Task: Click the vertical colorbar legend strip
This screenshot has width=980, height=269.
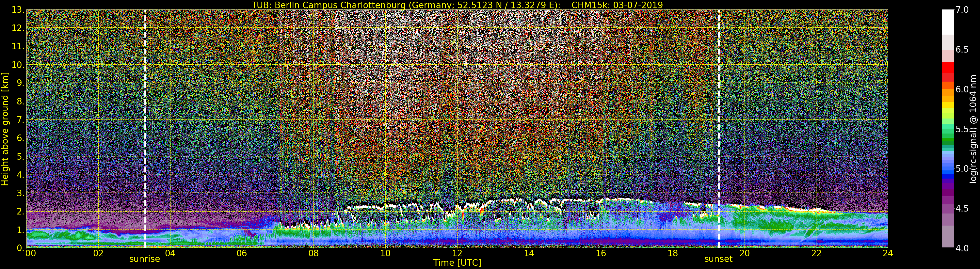Action: coord(948,129)
